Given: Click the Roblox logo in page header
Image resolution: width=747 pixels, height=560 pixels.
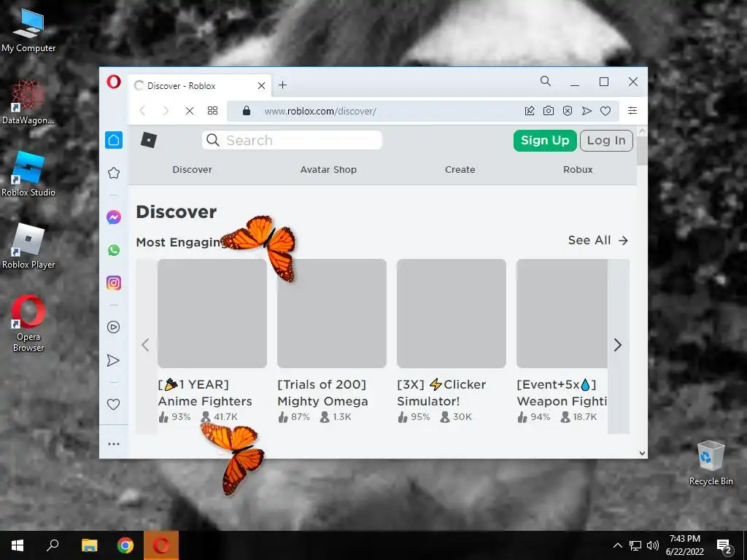Looking at the screenshot, I should (149, 140).
